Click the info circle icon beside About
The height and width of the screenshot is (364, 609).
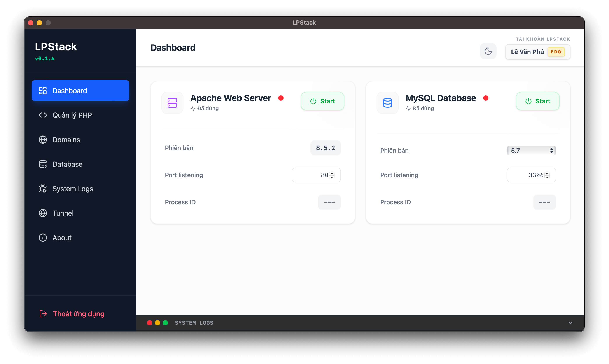43,238
